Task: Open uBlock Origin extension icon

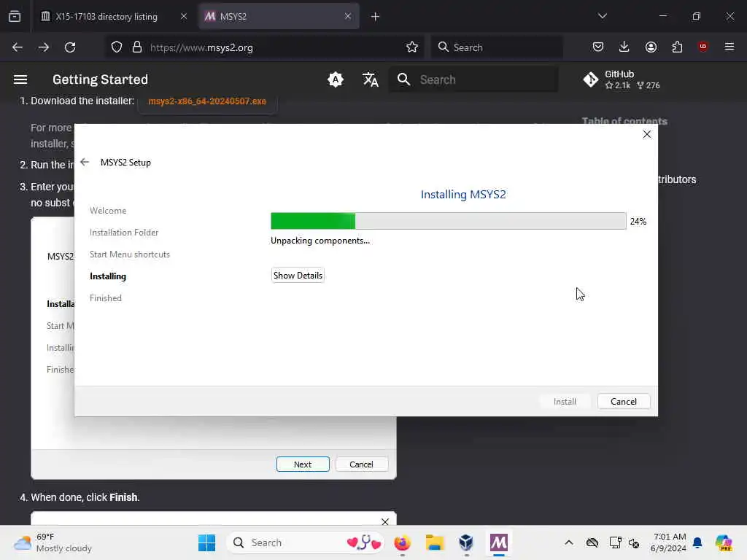Action: pos(703,47)
